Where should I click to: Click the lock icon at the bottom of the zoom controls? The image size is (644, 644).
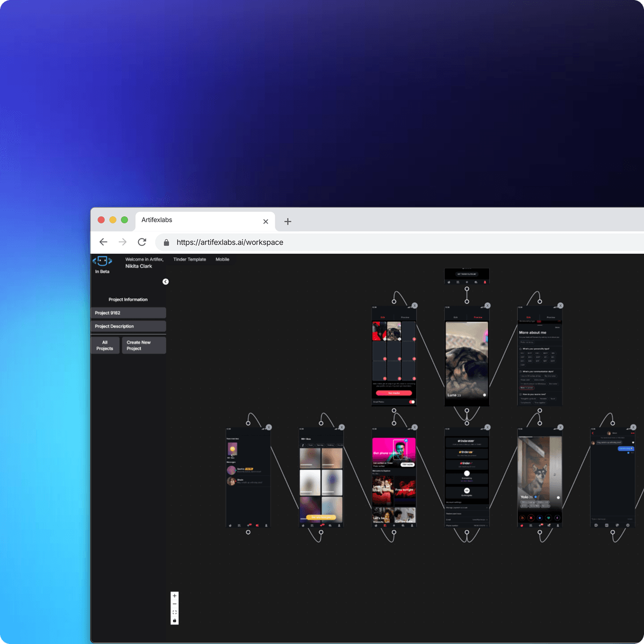tap(174, 619)
